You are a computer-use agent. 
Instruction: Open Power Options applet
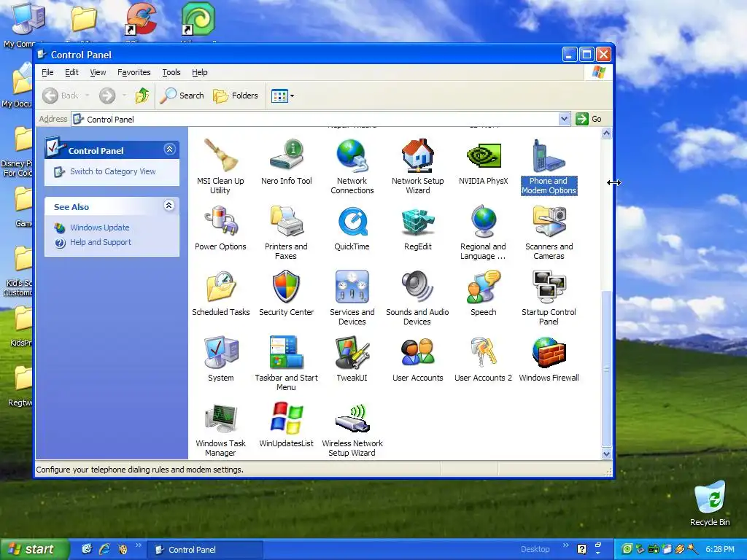(x=220, y=227)
